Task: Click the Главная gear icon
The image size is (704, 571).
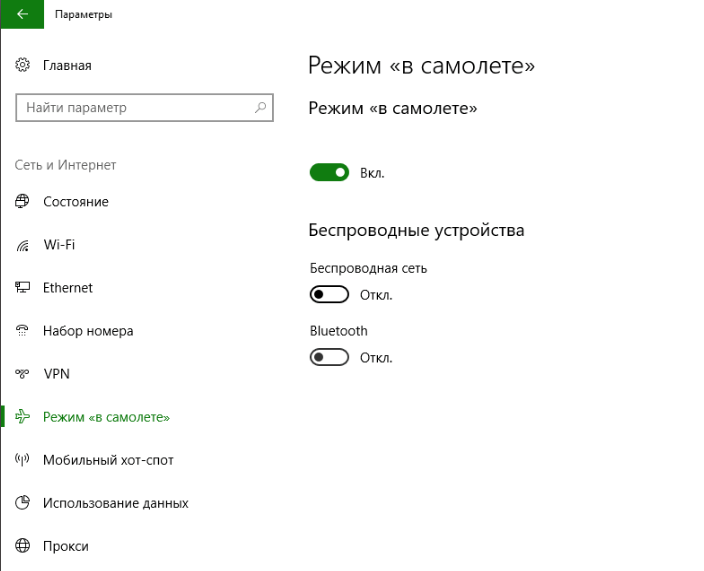Action: [22, 65]
